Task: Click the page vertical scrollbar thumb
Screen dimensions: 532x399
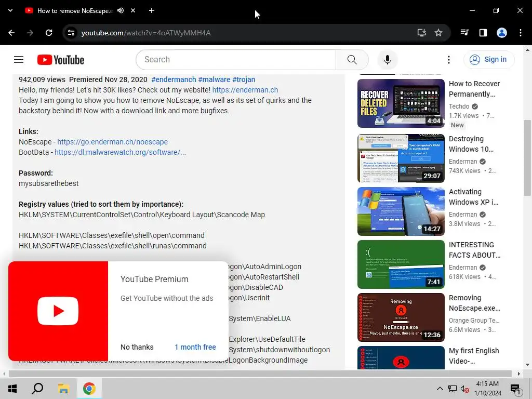Action: [x=527, y=158]
